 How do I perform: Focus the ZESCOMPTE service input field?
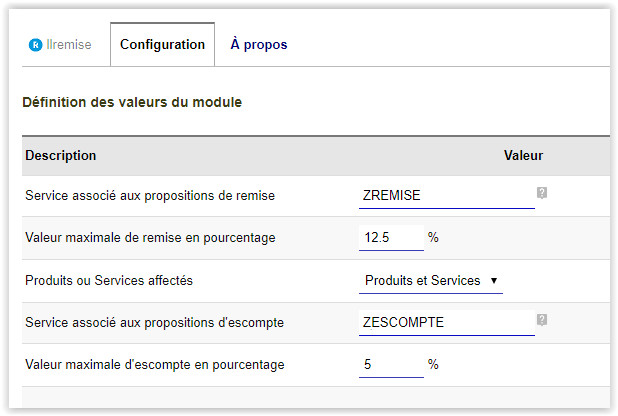click(446, 323)
